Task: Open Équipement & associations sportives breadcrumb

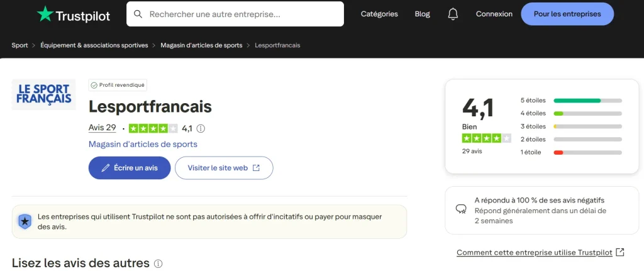Action: (94, 45)
